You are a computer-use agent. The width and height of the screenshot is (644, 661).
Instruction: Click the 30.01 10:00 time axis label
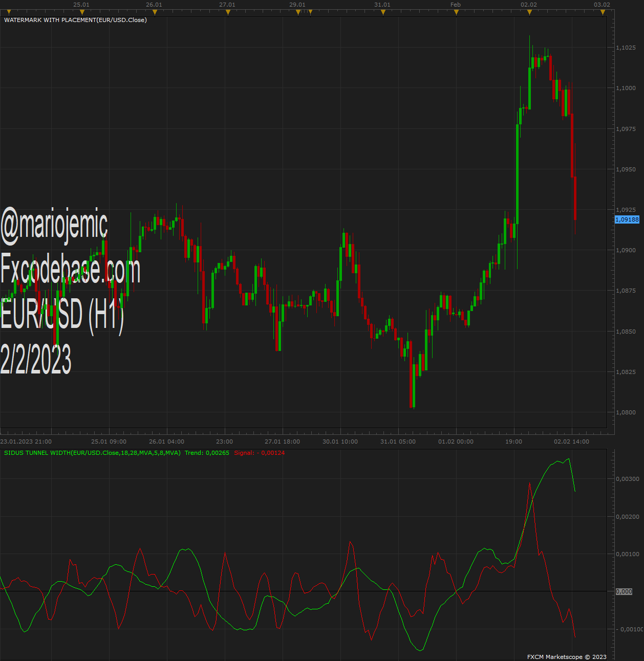coord(340,442)
